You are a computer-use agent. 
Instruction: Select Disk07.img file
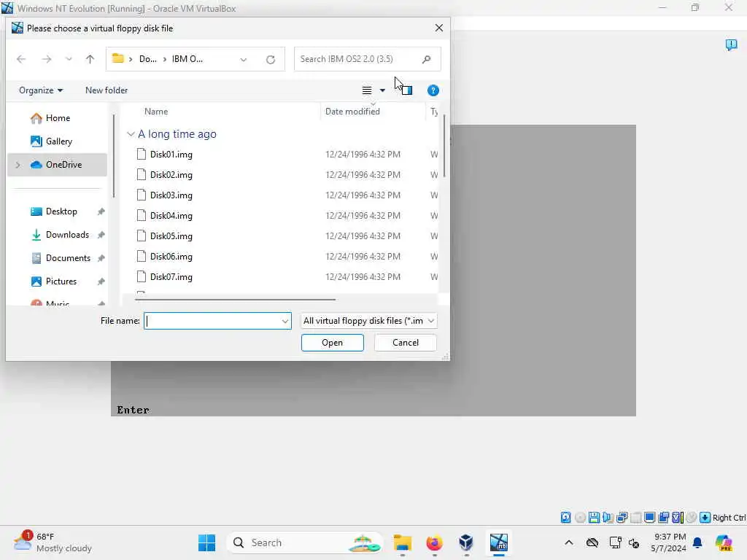(x=171, y=277)
